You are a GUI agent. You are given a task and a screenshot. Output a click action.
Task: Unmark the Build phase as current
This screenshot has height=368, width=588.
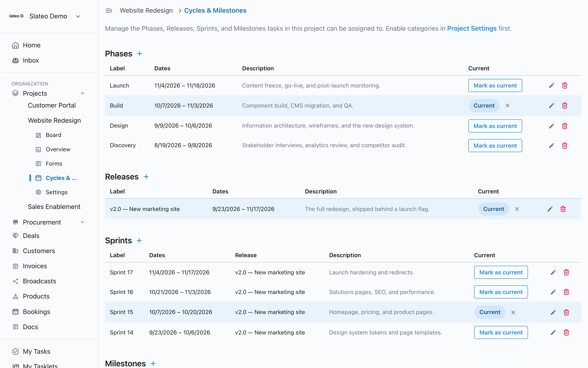click(508, 106)
